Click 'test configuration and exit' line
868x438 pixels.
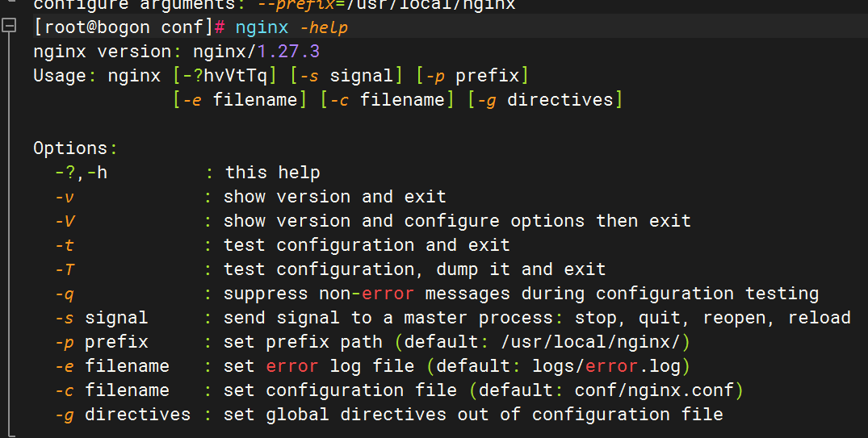pyautogui.click(x=367, y=245)
